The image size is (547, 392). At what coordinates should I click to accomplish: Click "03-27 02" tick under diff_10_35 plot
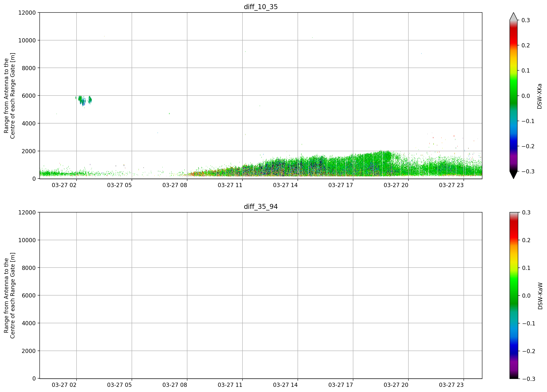(x=64, y=185)
